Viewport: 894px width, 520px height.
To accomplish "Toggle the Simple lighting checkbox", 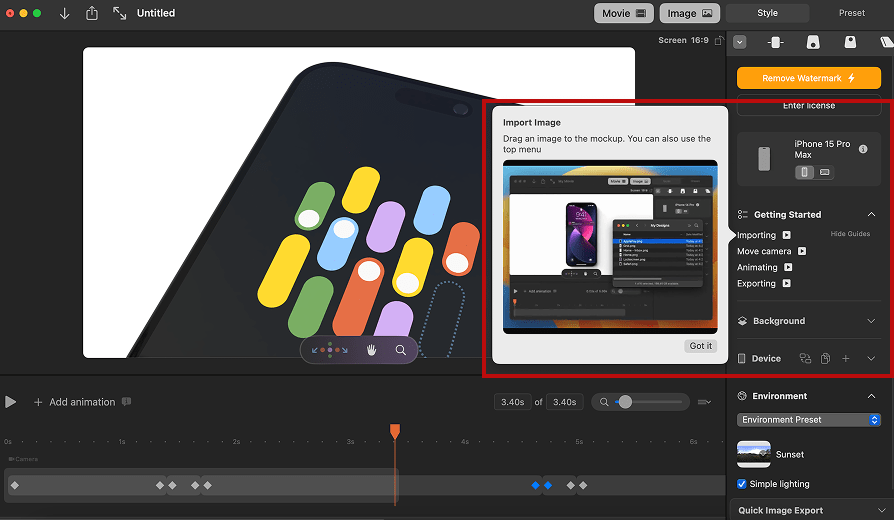I will tap(741, 484).
